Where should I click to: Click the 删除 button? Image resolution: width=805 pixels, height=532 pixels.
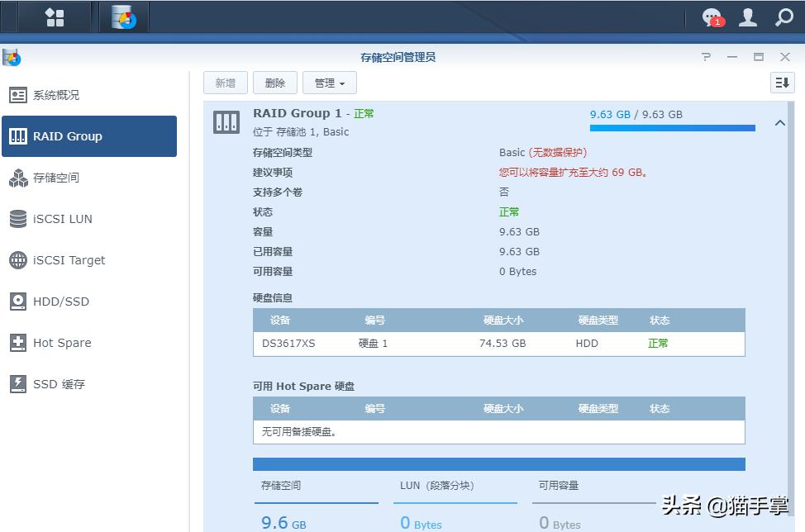pos(274,82)
